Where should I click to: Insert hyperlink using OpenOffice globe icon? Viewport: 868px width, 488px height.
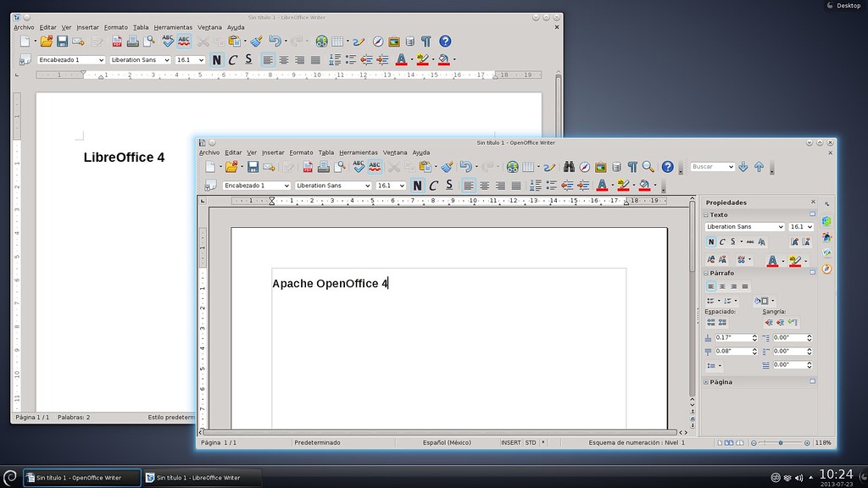pos(512,167)
